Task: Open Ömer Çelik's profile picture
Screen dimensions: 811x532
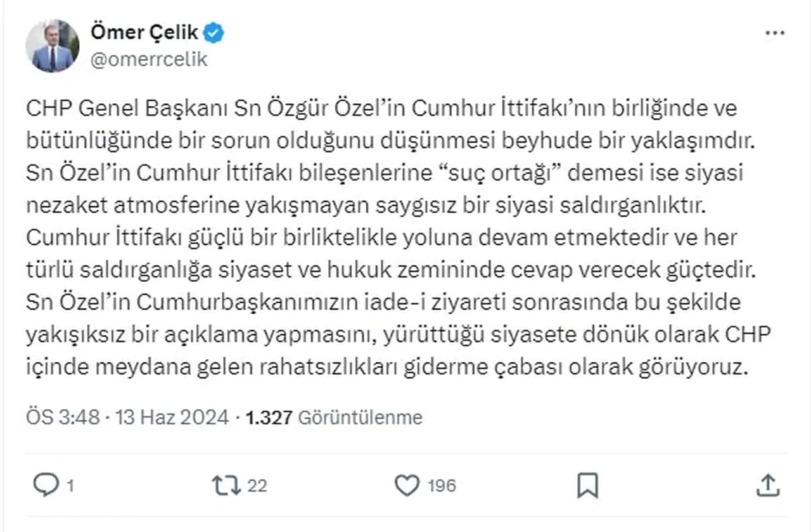Action: click(53, 46)
